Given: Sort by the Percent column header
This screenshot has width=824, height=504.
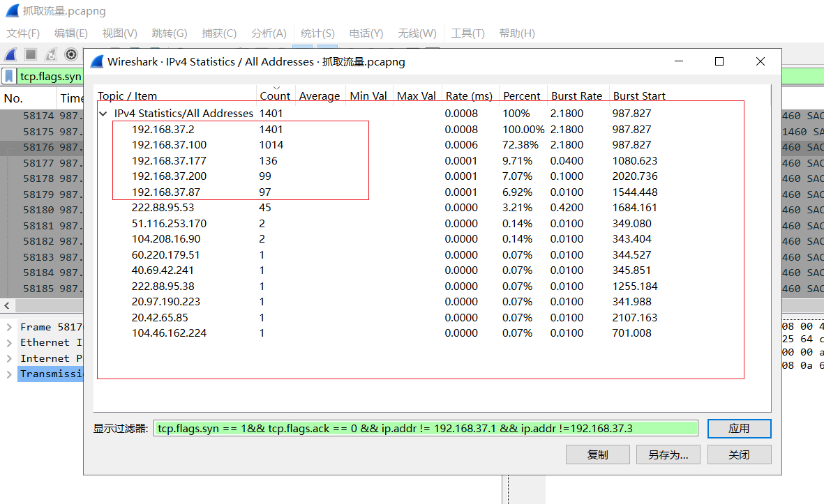Looking at the screenshot, I should tap(522, 96).
